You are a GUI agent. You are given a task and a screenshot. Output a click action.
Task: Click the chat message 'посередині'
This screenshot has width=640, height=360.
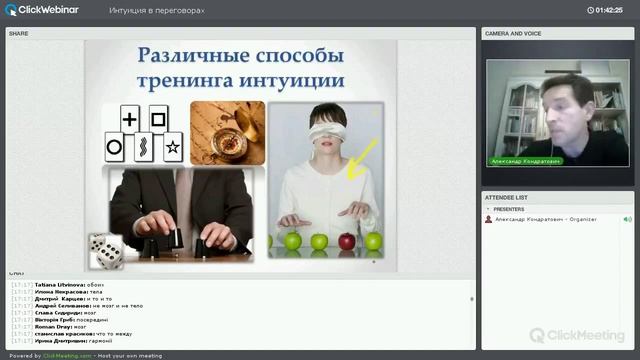60,320
